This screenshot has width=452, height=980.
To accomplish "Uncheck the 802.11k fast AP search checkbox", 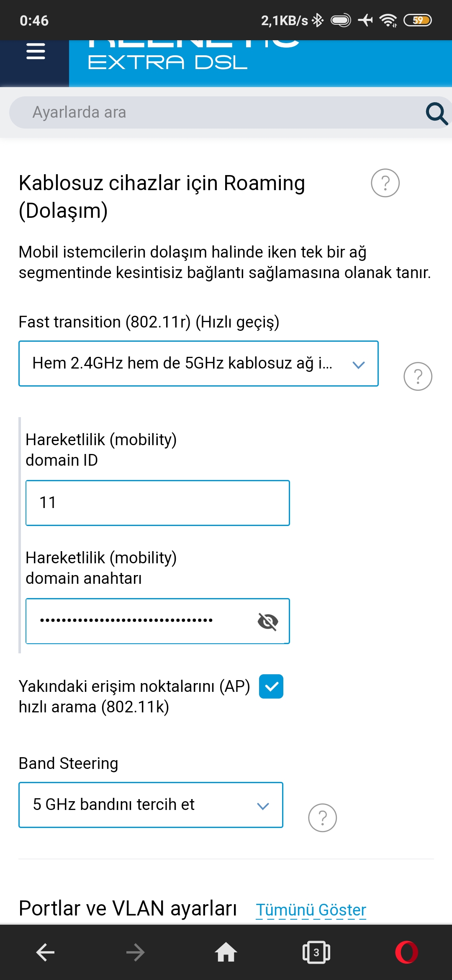I will click(271, 686).
